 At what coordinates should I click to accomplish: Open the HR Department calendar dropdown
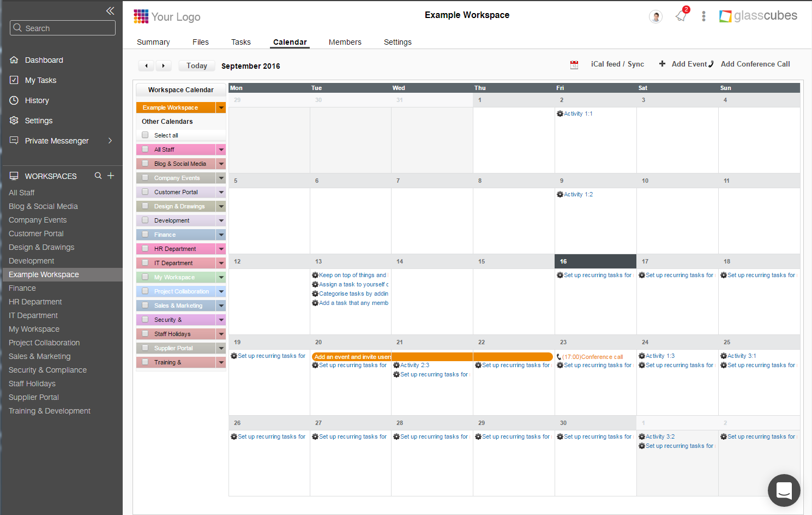[x=221, y=248]
